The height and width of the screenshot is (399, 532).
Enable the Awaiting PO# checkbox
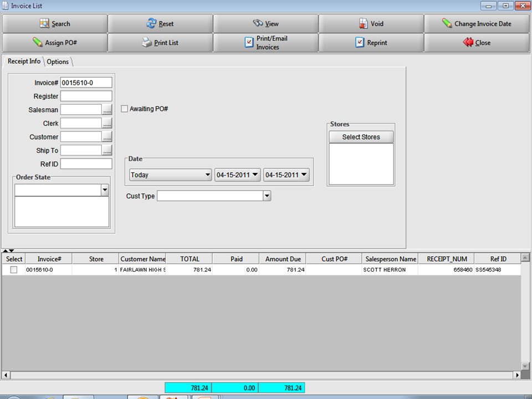tap(125, 109)
